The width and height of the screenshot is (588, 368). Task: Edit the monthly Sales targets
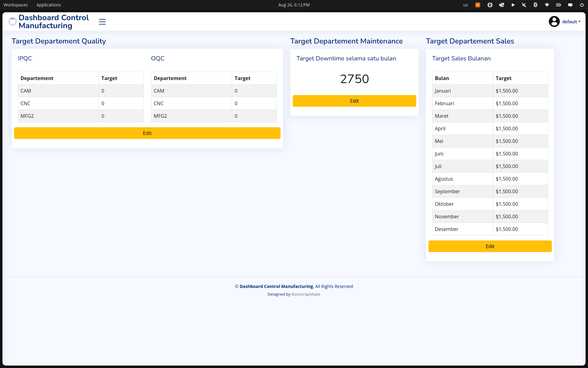490,246
